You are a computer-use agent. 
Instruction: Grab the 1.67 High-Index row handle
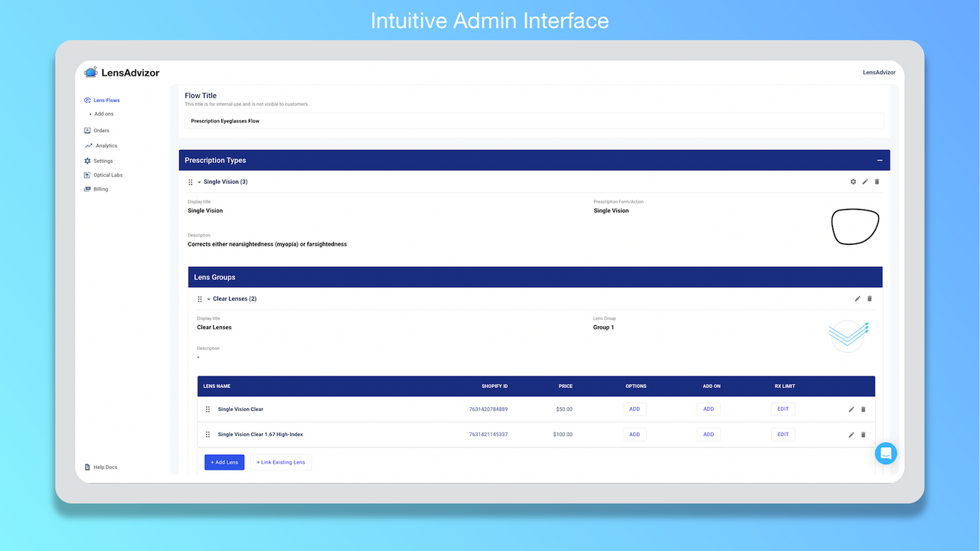point(207,435)
